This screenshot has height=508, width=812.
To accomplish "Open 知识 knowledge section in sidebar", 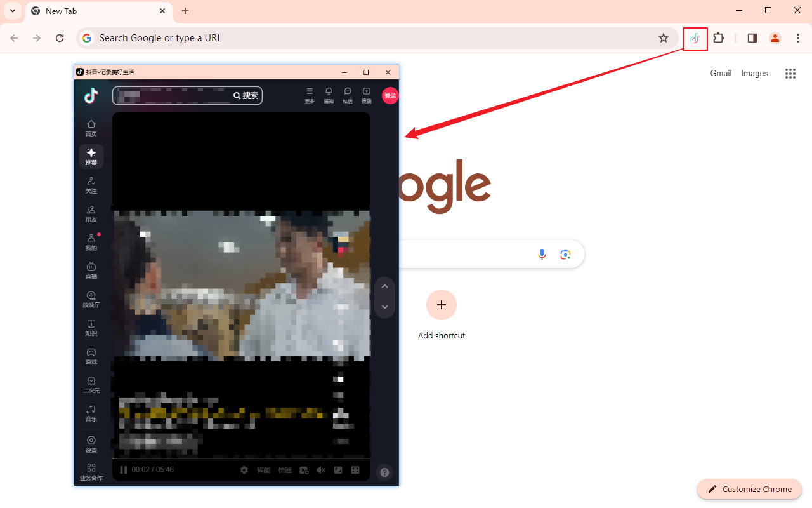I will click(x=91, y=328).
